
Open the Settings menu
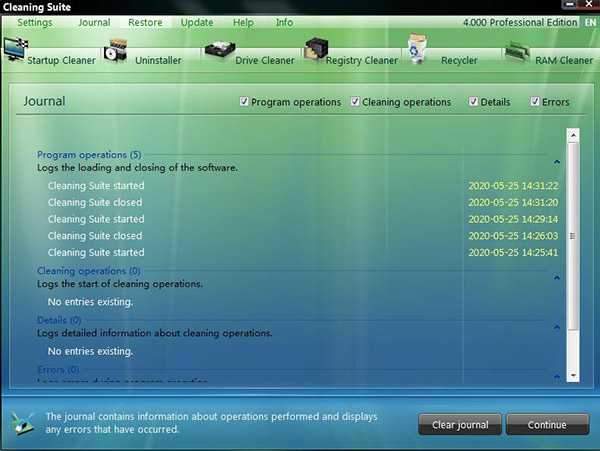pyautogui.click(x=35, y=22)
